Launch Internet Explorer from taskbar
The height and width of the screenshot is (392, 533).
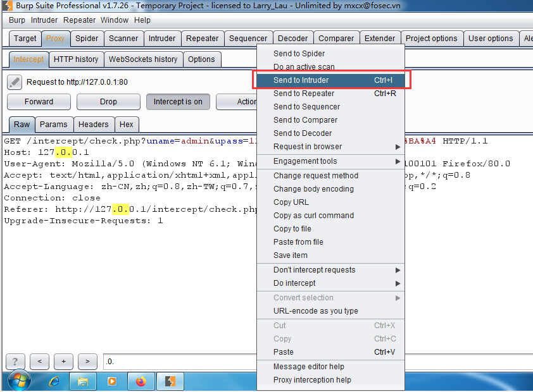54,381
